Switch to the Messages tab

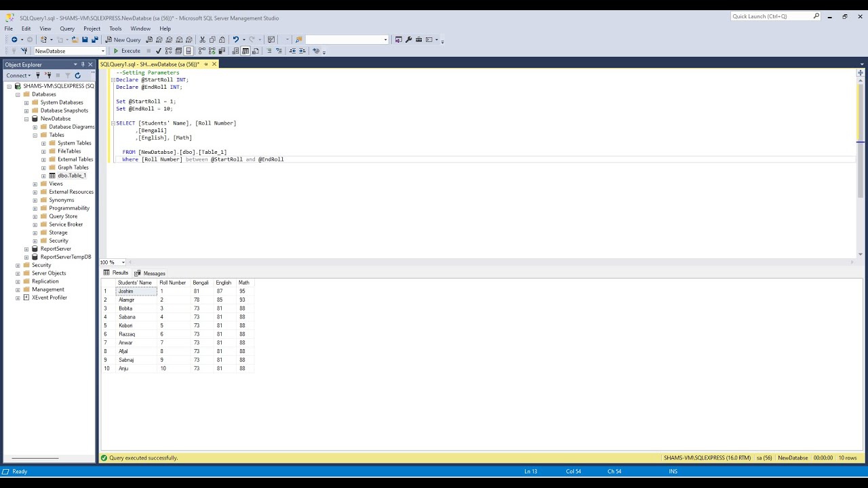click(150, 273)
